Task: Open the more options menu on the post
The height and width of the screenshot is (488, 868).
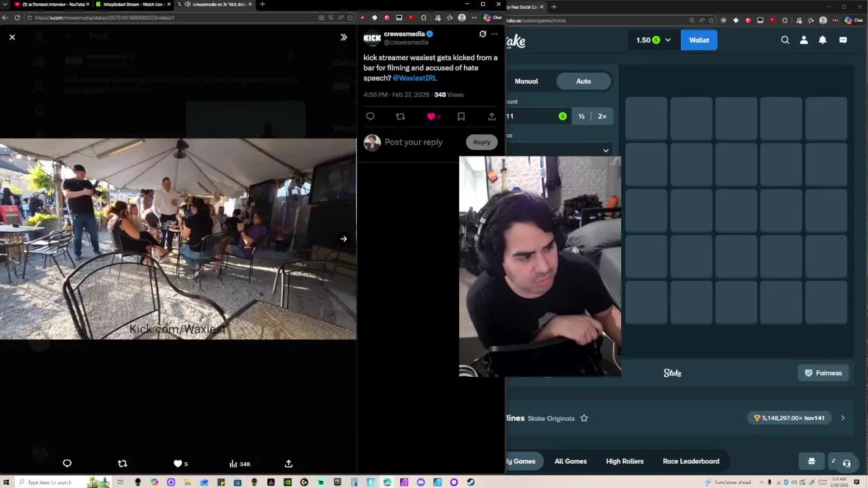Action: [494, 34]
